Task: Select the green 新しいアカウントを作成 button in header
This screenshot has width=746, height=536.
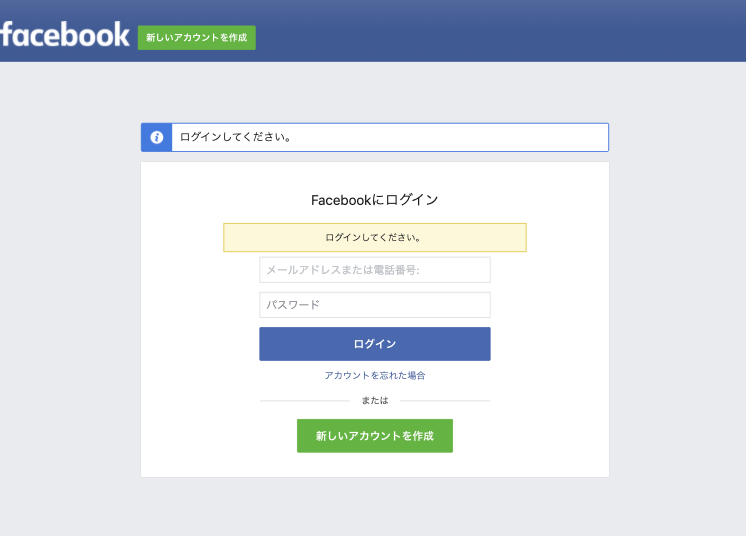Action: [x=196, y=38]
